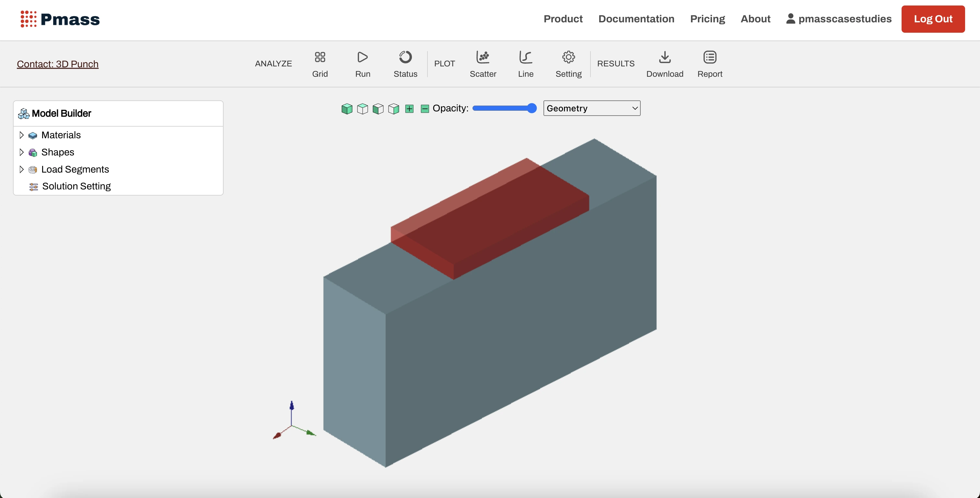Open the Contact: 3D Punch link

[x=57, y=64]
